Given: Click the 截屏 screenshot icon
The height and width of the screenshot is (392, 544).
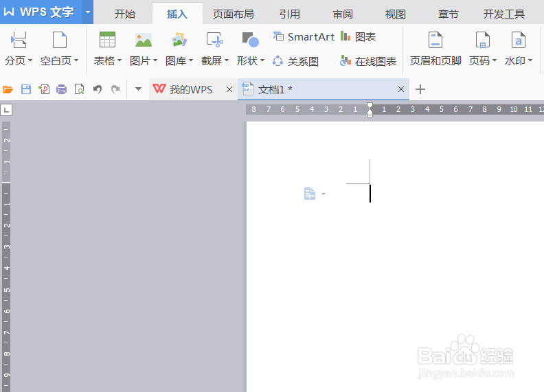Looking at the screenshot, I should 215,40.
